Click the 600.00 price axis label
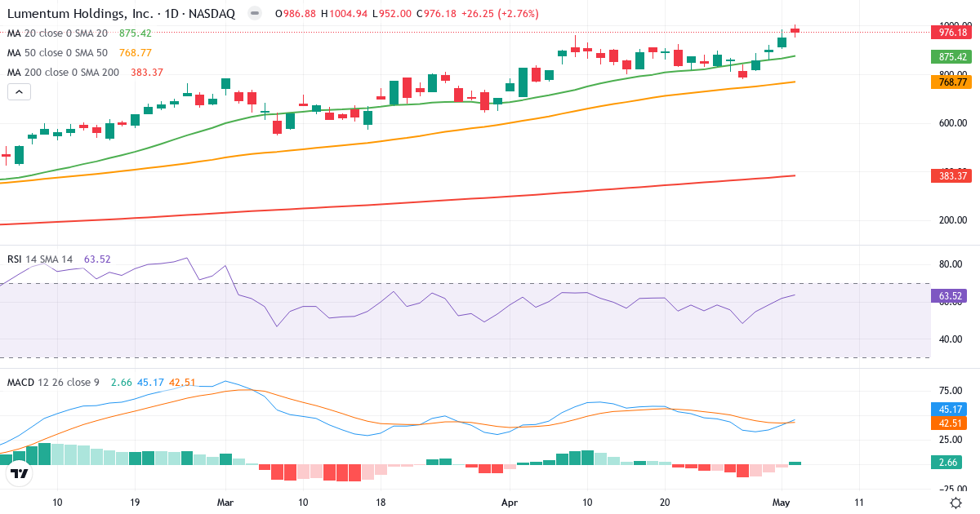The image size is (980, 514). pyautogui.click(x=952, y=123)
